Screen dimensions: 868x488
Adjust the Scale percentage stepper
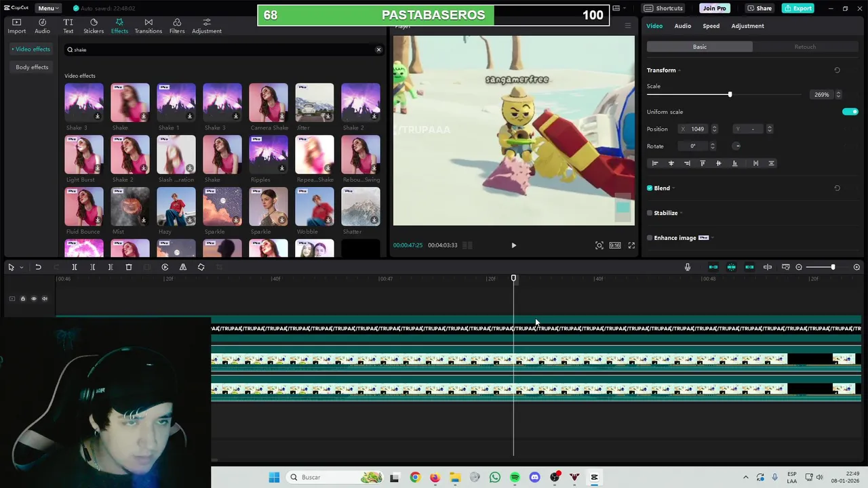point(838,95)
